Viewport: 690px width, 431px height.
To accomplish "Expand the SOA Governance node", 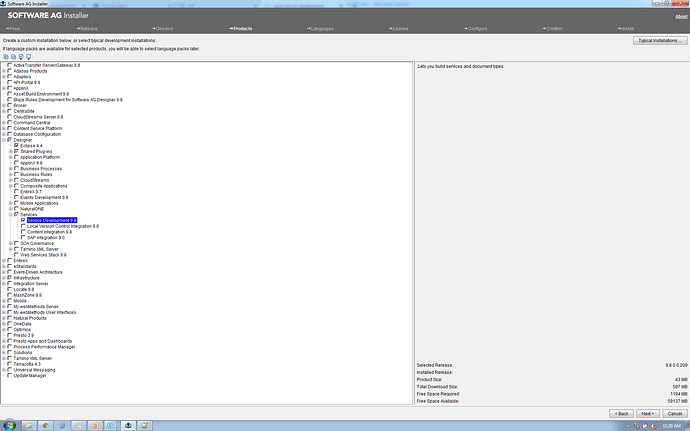I will coord(11,243).
